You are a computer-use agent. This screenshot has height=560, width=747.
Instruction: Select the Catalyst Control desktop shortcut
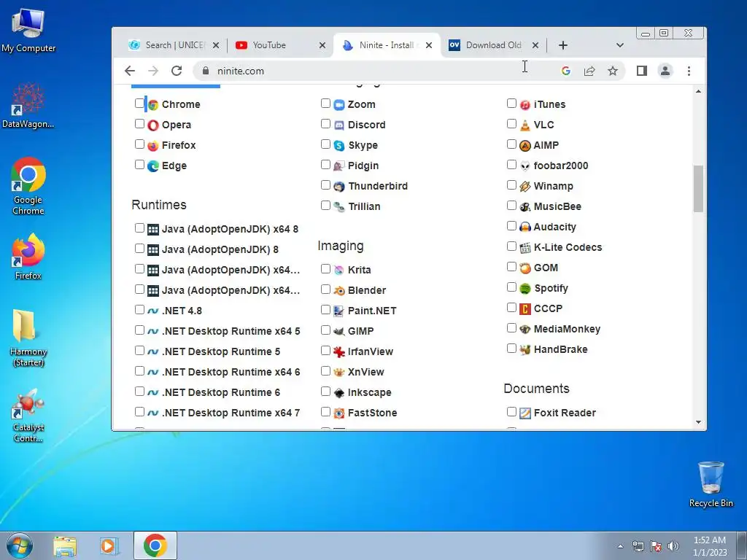point(28,416)
